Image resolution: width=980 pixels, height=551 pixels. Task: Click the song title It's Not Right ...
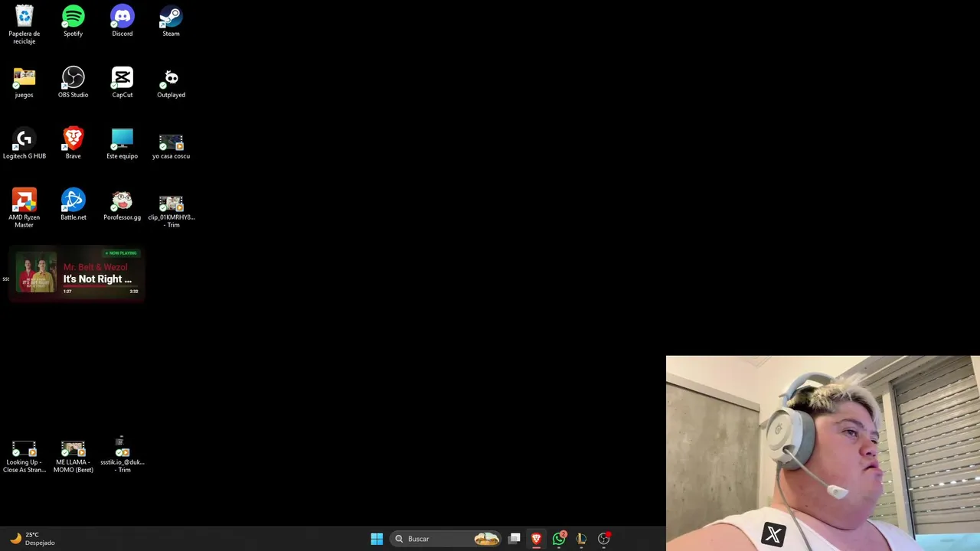point(97,279)
